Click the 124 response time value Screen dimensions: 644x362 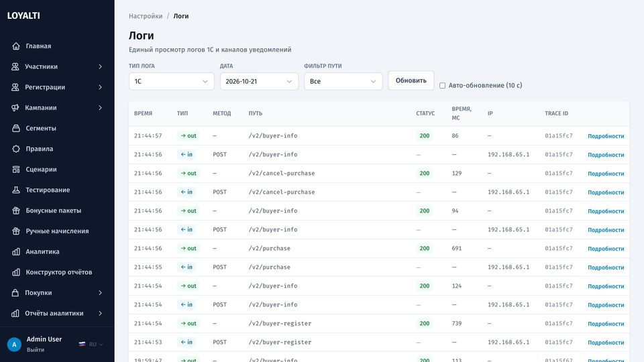click(457, 286)
